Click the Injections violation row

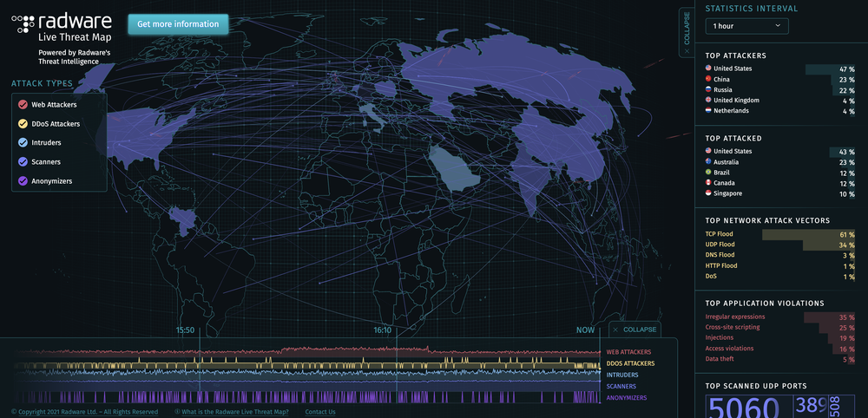click(x=780, y=337)
